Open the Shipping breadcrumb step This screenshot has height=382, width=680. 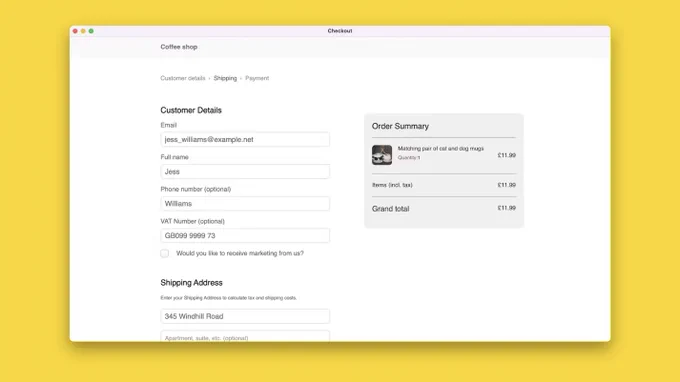225,78
